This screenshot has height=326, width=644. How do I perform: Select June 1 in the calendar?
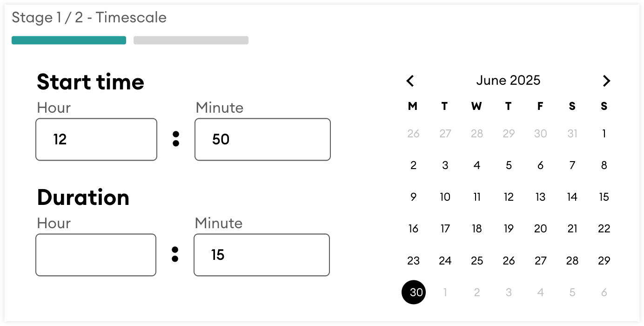coord(604,134)
